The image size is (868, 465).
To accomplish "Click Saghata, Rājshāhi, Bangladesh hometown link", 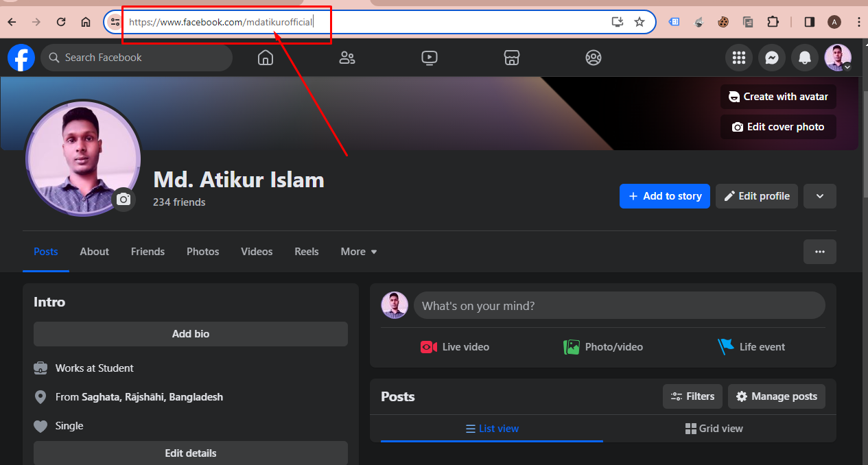I will 152,397.
